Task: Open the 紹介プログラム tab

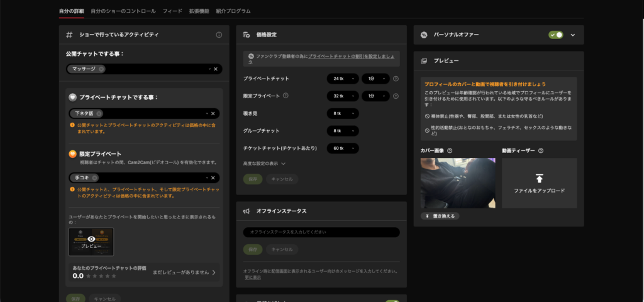Action: pyautogui.click(x=233, y=11)
